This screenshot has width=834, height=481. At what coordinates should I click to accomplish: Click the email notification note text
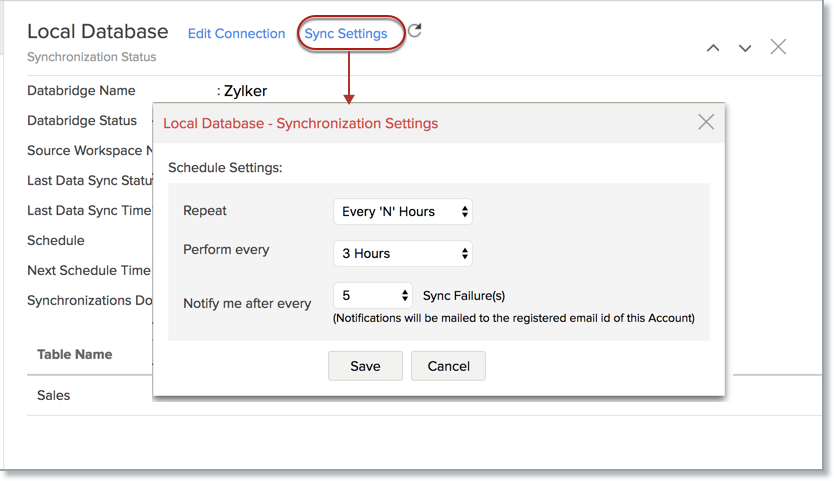513,318
